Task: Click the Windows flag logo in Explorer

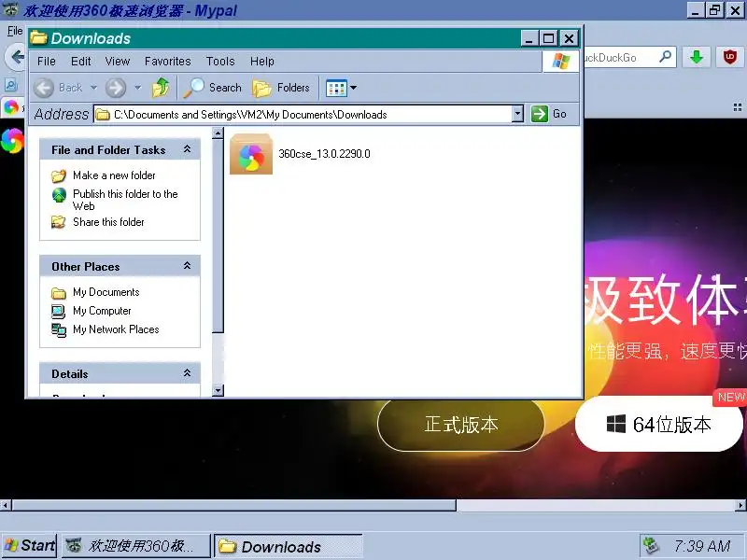Action: [561, 61]
